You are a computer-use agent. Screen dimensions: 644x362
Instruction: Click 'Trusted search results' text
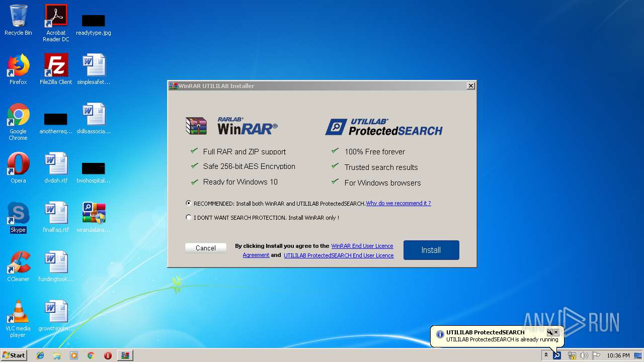(381, 167)
